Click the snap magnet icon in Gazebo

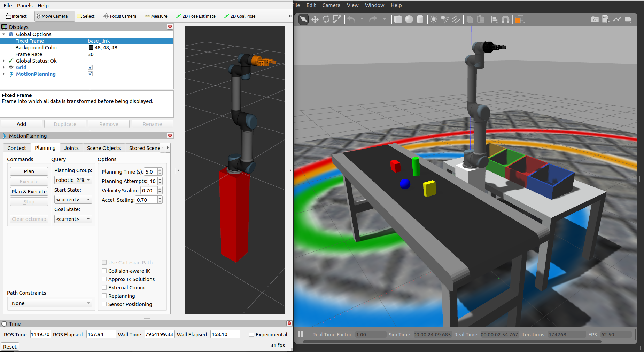point(505,19)
